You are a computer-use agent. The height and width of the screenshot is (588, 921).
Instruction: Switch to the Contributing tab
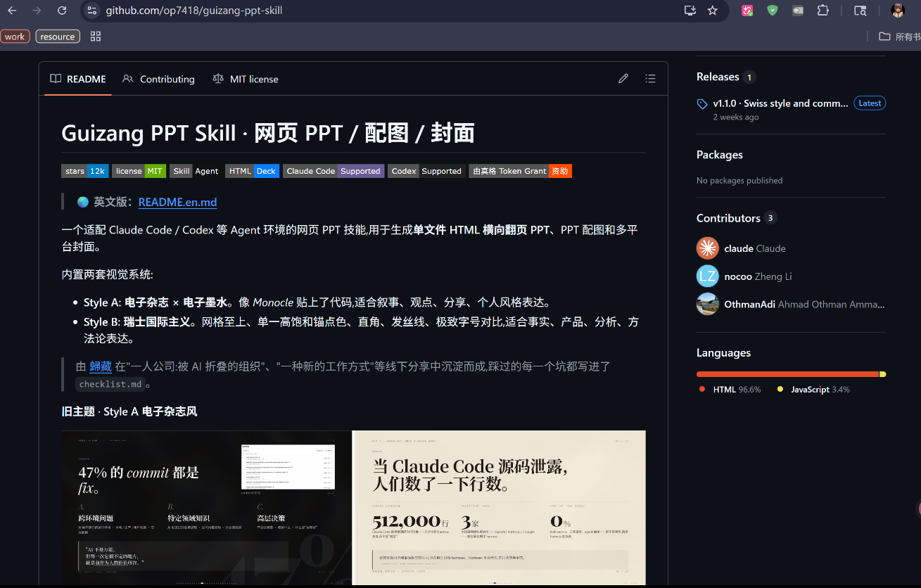[158, 79]
